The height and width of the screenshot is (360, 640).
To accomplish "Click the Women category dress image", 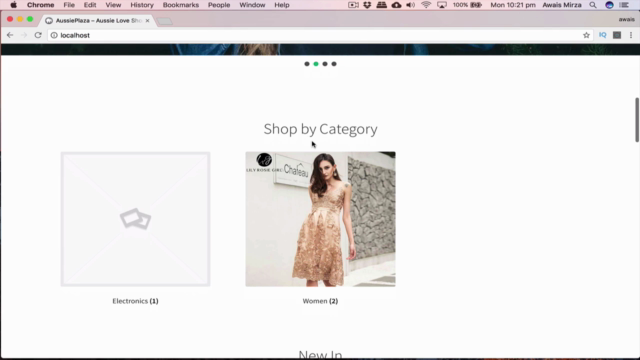I will [320, 219].
